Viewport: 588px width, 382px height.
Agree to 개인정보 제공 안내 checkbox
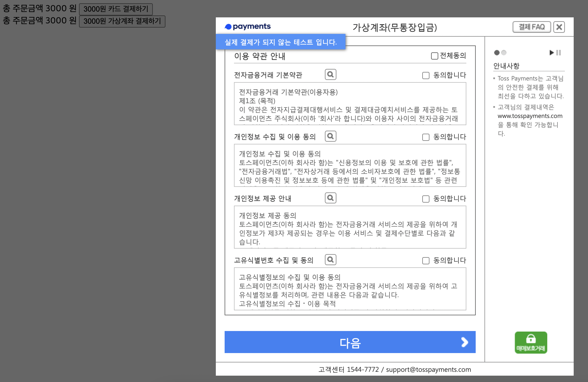pyautogui.click(x=426, y=199)
